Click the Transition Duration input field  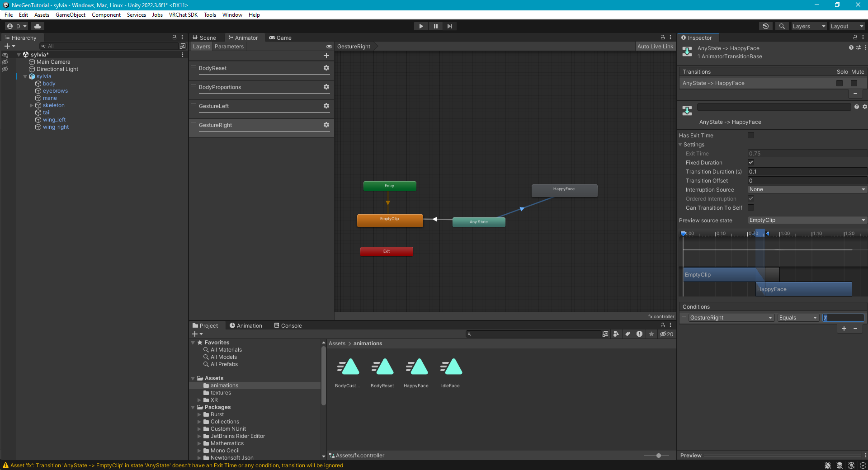[x=807, y=171]
